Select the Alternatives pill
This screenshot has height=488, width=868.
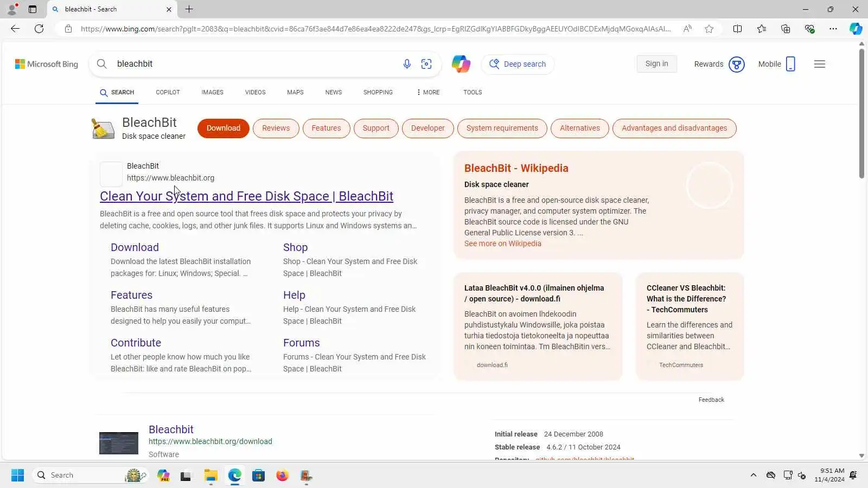tap(579, 129)
